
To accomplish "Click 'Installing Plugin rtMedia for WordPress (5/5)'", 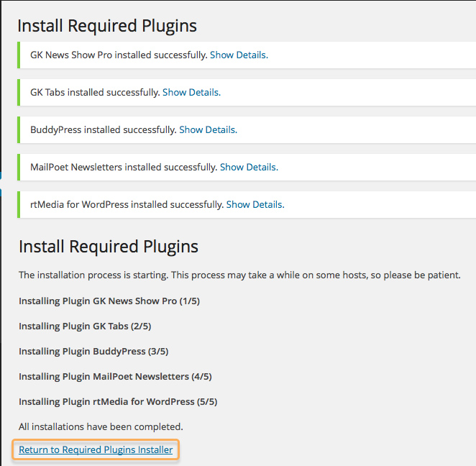I will (118, 402).
